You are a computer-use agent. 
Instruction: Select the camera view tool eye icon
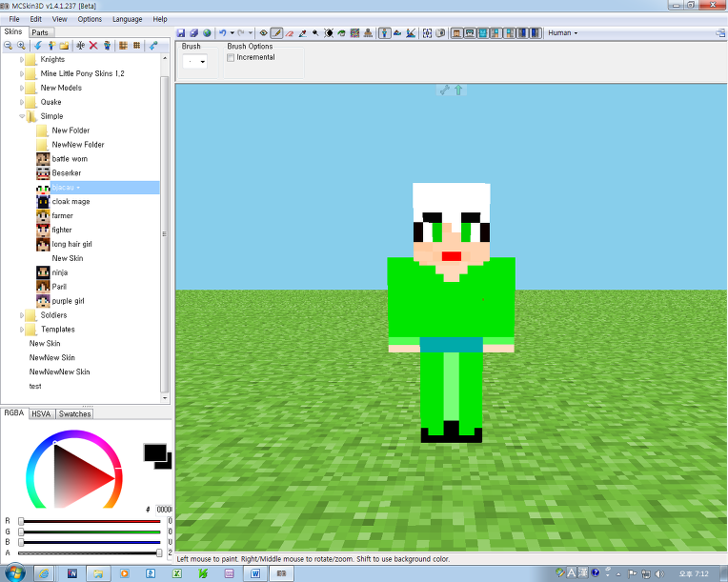tap(264, 32)
